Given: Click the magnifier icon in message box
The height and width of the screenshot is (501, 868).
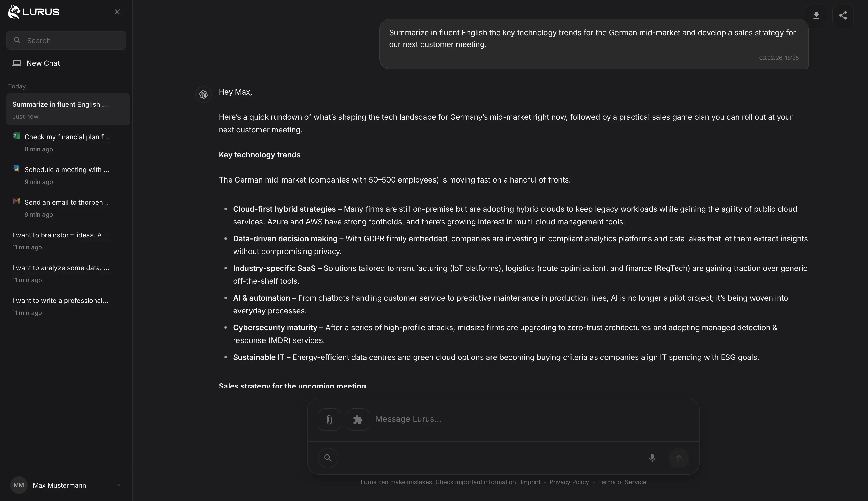Looking at the screenshot, I should click(328, 458).
